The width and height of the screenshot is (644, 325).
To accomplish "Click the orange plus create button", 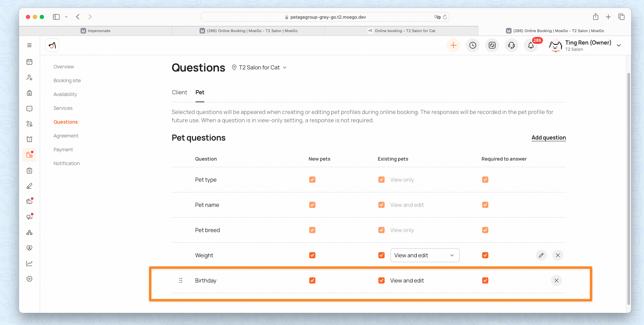I will click(453, 45).
